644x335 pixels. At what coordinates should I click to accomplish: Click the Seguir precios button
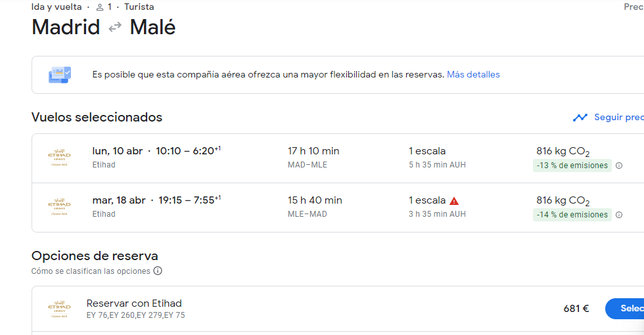(609, 118)
